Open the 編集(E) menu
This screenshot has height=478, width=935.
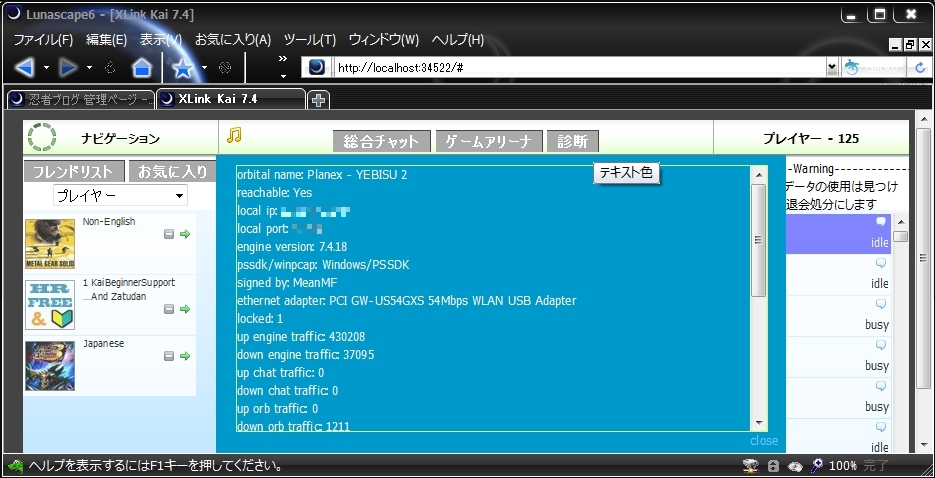[x=106, y=40]
